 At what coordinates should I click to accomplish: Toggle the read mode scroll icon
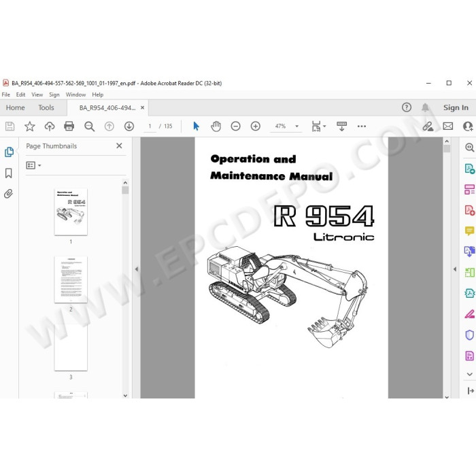click(341, 126)
